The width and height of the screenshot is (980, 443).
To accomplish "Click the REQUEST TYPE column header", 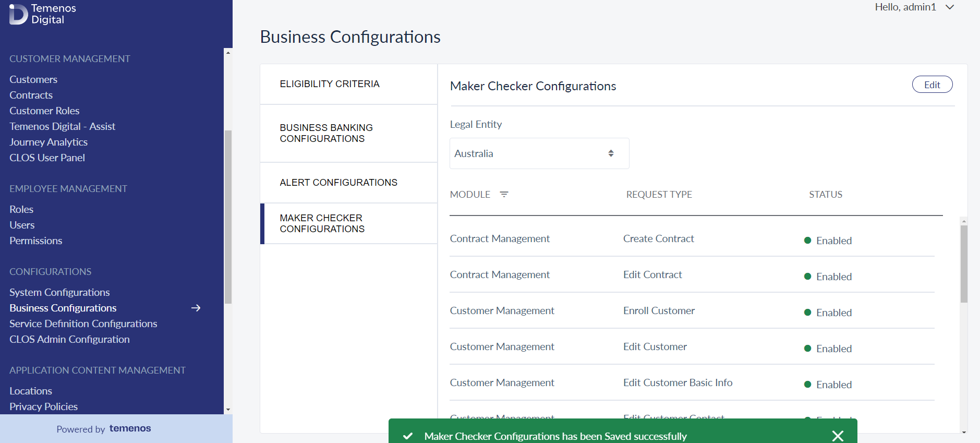I will [659, 195].
